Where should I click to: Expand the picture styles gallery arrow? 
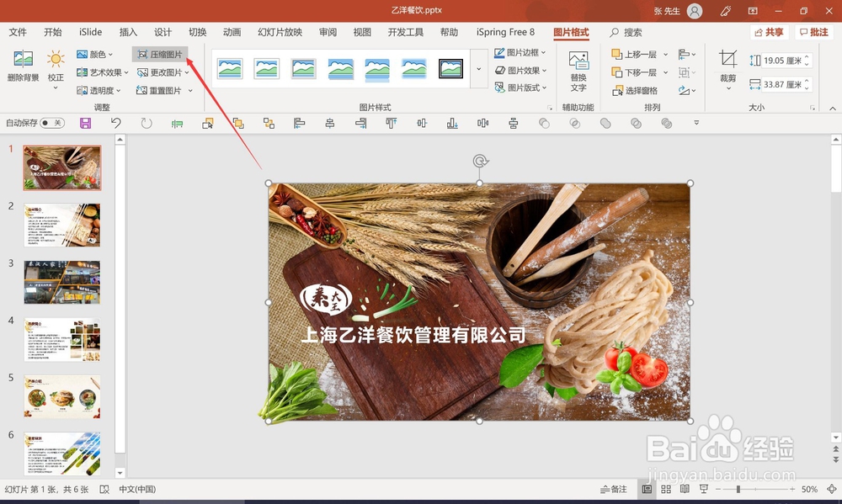click(478, 69)
